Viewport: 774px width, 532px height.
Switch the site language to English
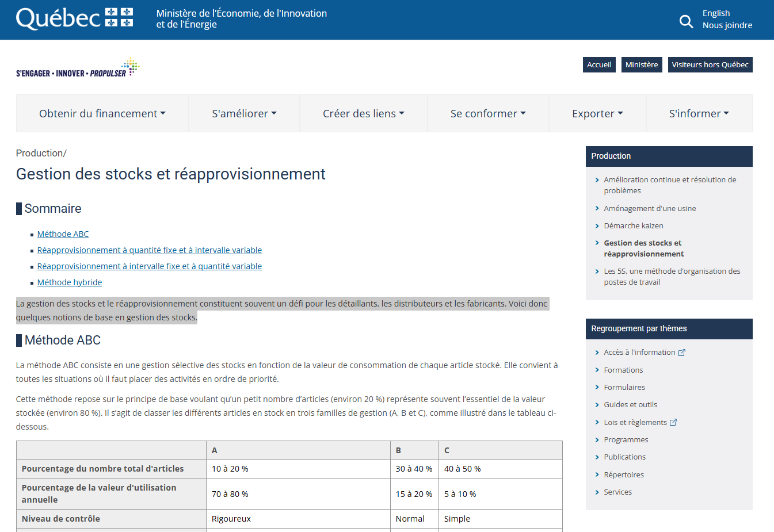coord(716,13)
